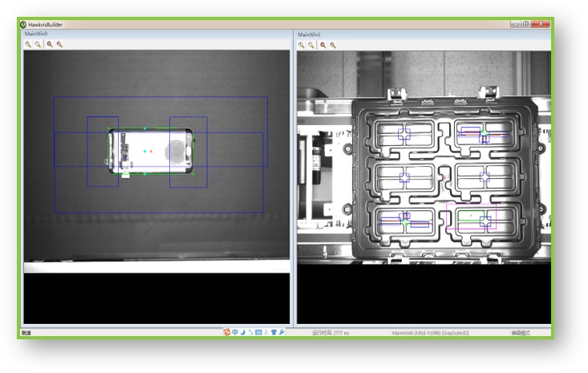The image size is (588, 373).
Task: Click the 就绪 status text
Action: click(x=26, y=333)
